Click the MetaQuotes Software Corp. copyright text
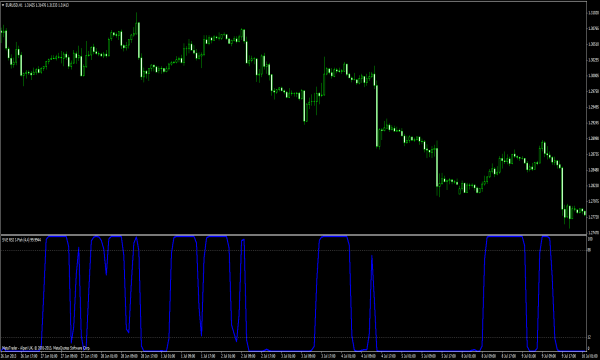The width and height of the screenshot is (600, 360). 46,348
